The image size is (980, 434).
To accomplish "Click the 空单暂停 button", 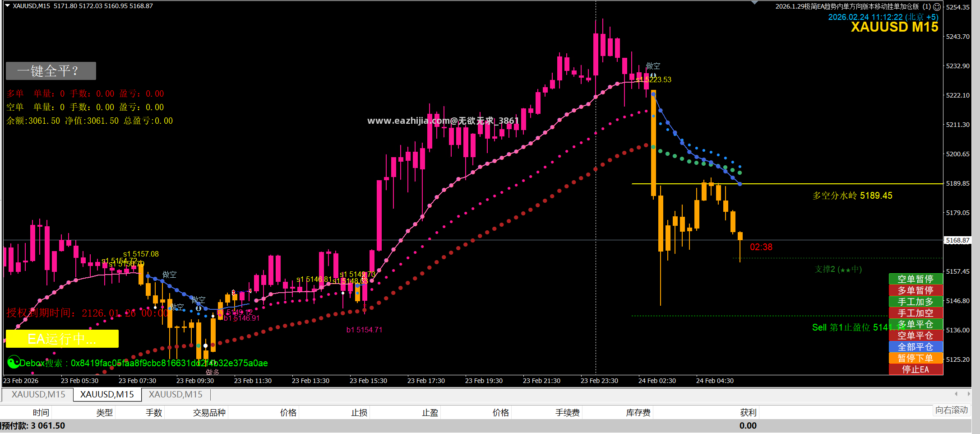I will (x=915, y=279).
